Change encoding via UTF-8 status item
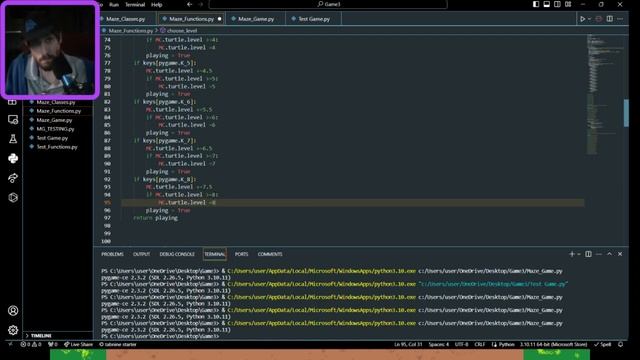The image size is (640, 360). tap(462, 344)
